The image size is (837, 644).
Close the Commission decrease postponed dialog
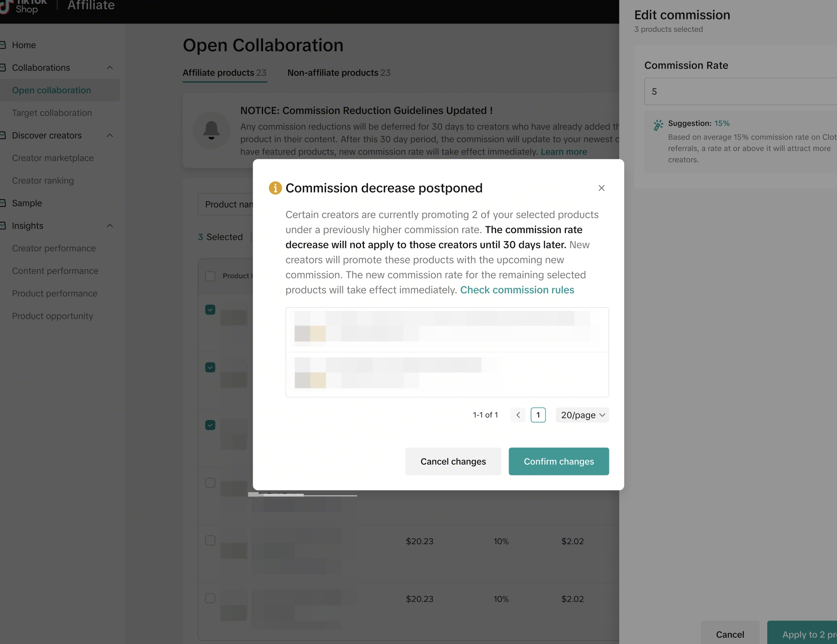(x=601, y=188)
